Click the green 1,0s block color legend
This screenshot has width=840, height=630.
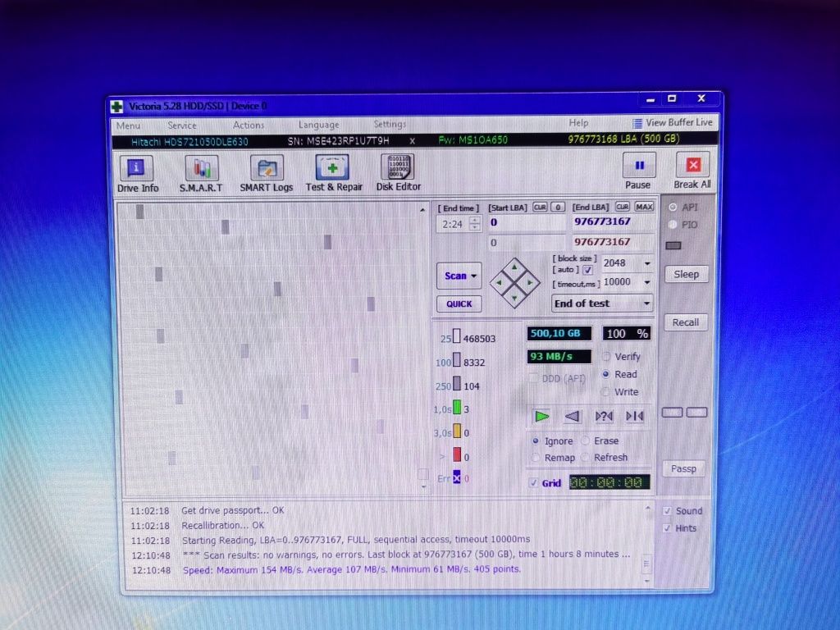[x=457, y=407]
